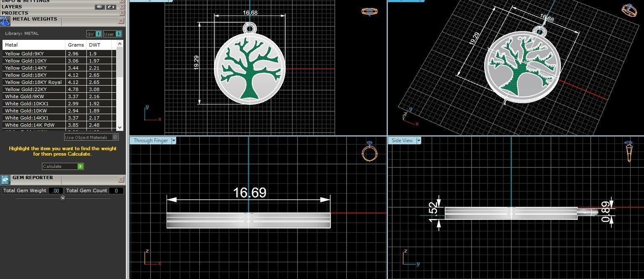Click the Side View viewport label
The image size is (644, 279).
click(402, 141)
